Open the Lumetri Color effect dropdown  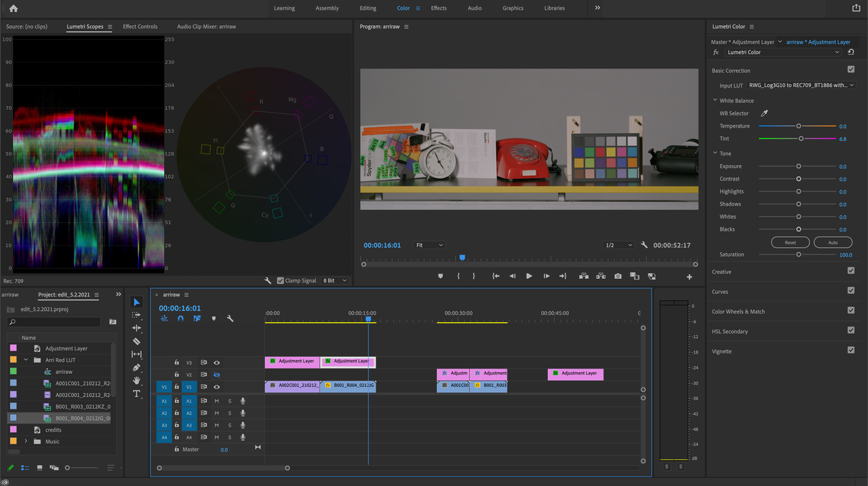click(783, 52)
